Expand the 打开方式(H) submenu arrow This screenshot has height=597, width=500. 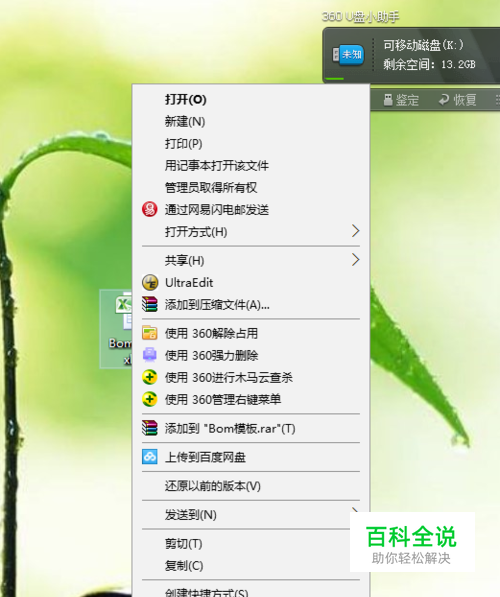coord(355,231)
